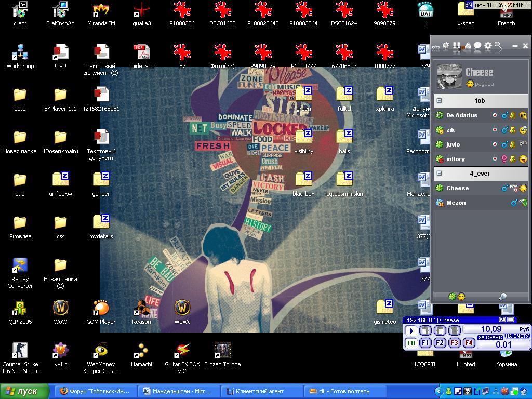The width and height of the screenshot is (532, 399).
Task: Select the gismeteo archive icon
Action: tap(385, 312)
